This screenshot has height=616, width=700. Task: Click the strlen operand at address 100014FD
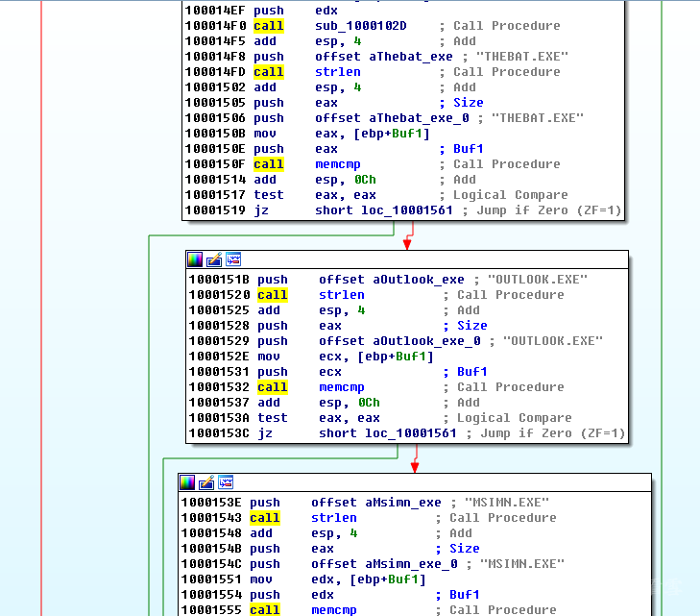point(337,72)
